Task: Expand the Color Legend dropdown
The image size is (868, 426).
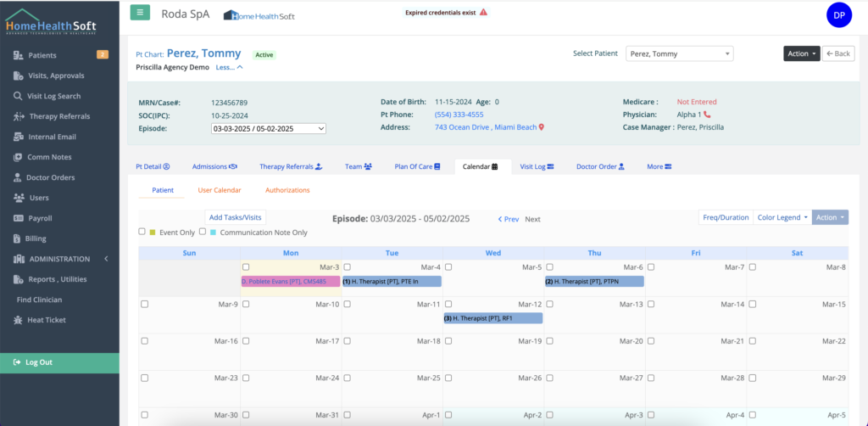Action: point(782,217)
